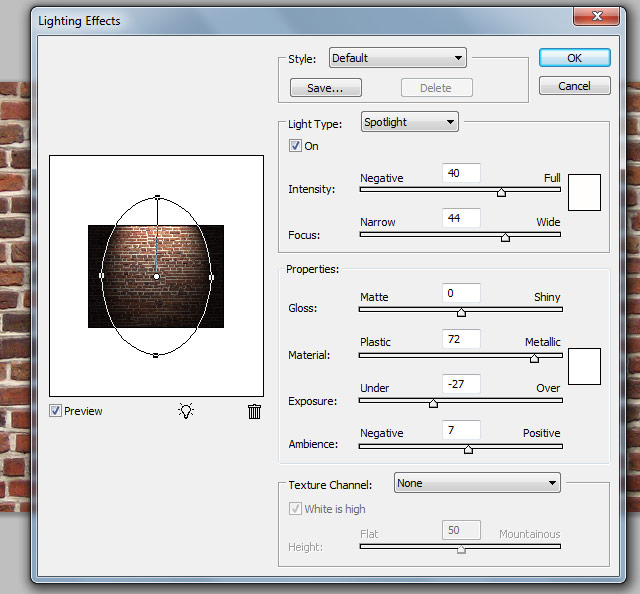Click the left handle of light ellipse
The height and width of the screenshot is (594, 640).
102,276
